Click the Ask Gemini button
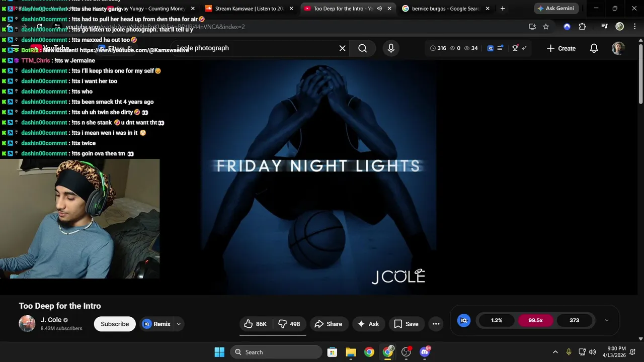Screen dimensions: 644x362 (x=556, y=9)
